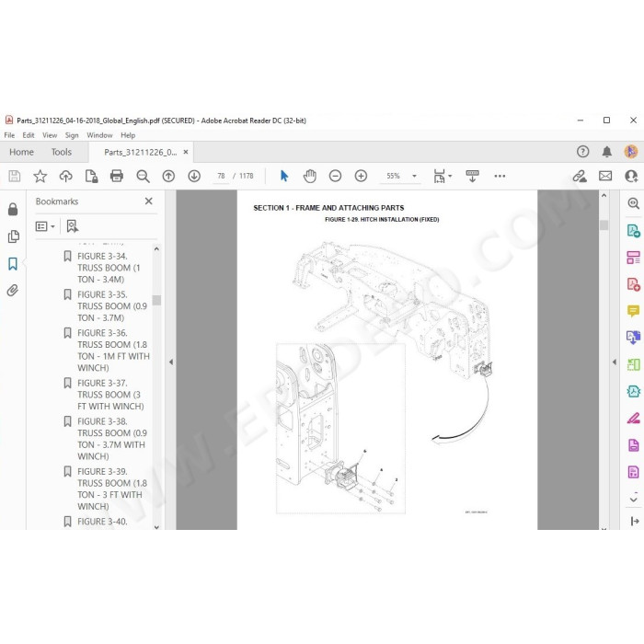Open the user account avatar
The width and height of the screenshot is (644, 644).
coord(631,152)
